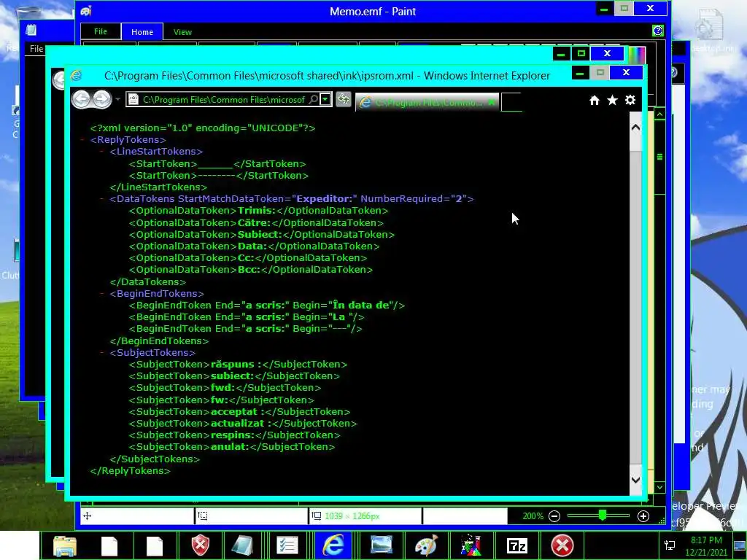
Task: Click the clock showing 8:17 PM
Action: (706, 545)
